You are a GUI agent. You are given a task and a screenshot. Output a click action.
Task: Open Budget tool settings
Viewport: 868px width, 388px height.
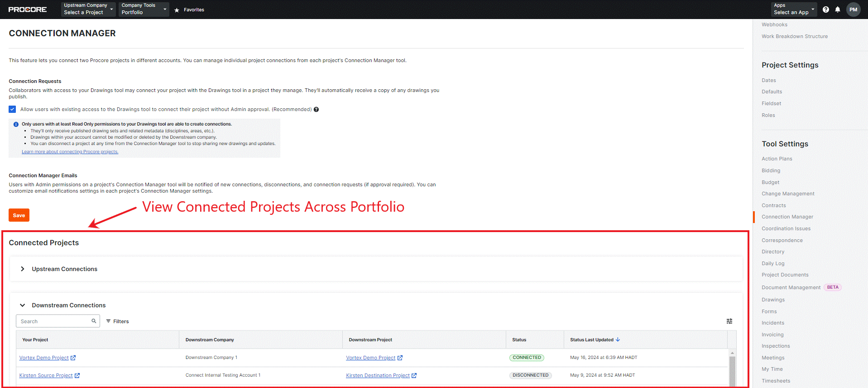pos(770,182)
